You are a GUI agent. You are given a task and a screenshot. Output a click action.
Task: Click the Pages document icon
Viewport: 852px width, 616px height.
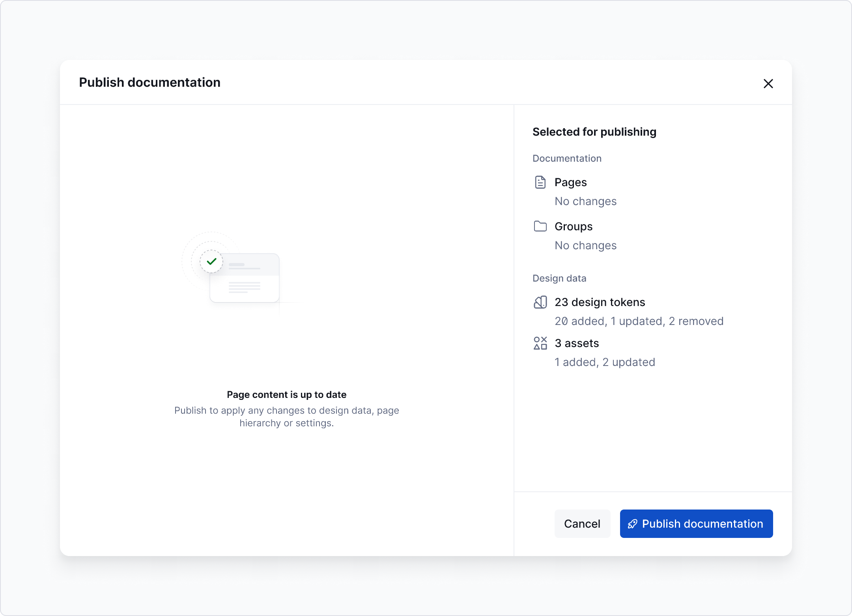coord(540,182)
